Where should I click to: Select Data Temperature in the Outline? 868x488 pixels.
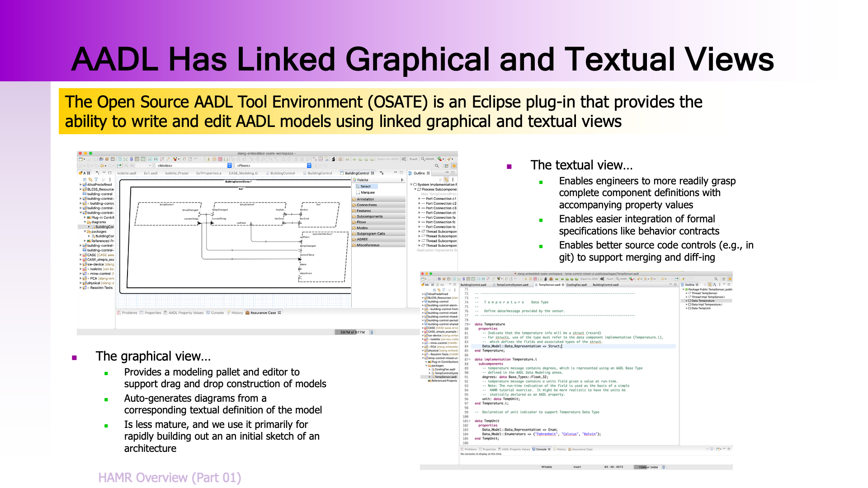tap(703, 301)
